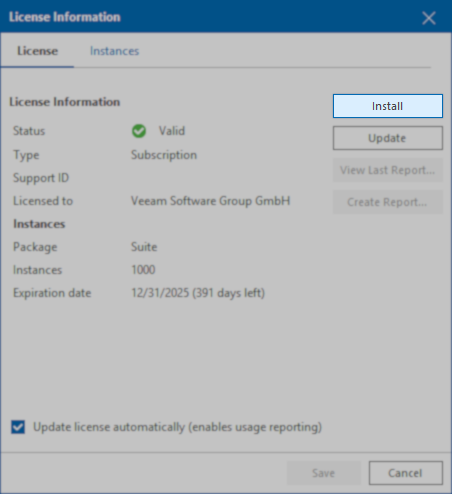Click the Update license button
This screenshot has width=452, height=494.
tap(388, 138)
